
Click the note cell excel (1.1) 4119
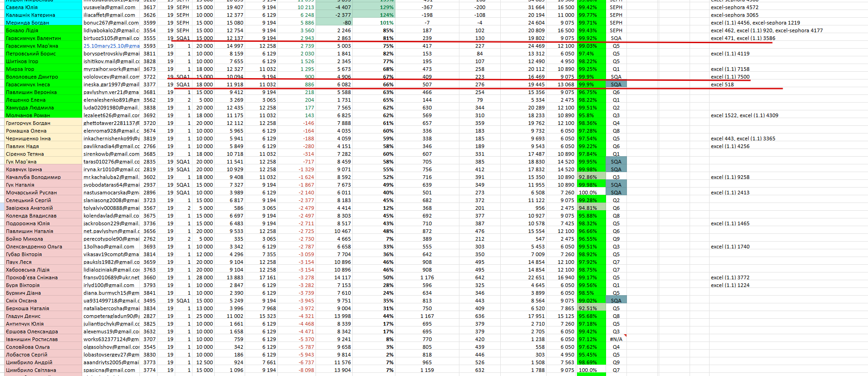pos(730,54)
